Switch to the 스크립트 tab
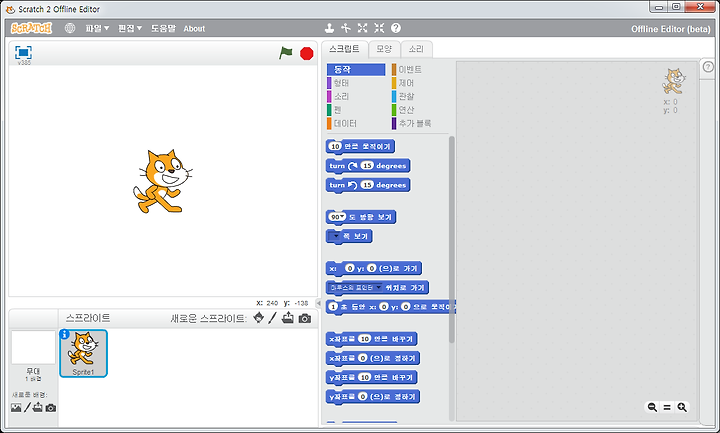This screenshot has width=720, height=433. 344,49
